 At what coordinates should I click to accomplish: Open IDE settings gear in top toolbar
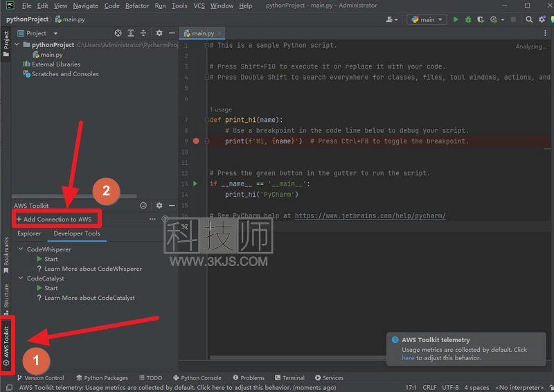pos(542,19)
